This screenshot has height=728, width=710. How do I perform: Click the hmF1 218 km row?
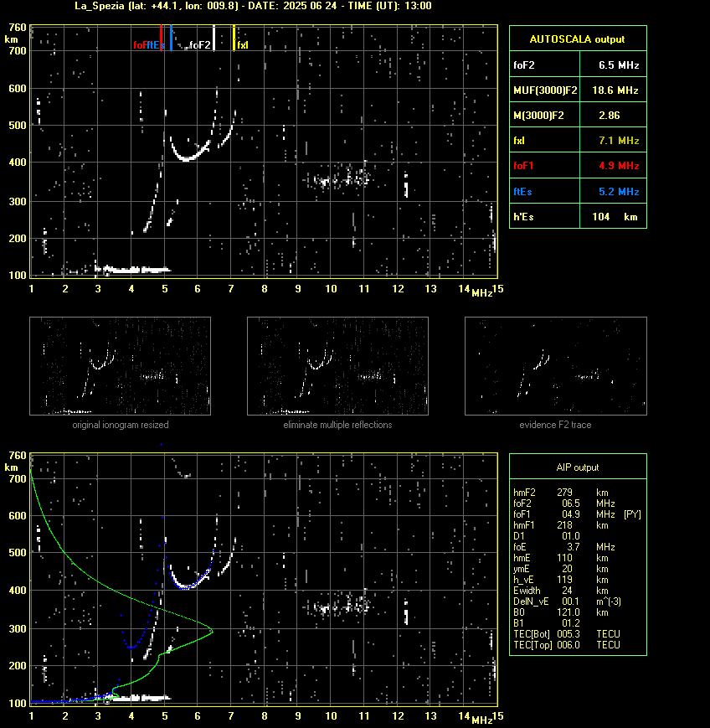pyautogui.click(x=561, y=525)
